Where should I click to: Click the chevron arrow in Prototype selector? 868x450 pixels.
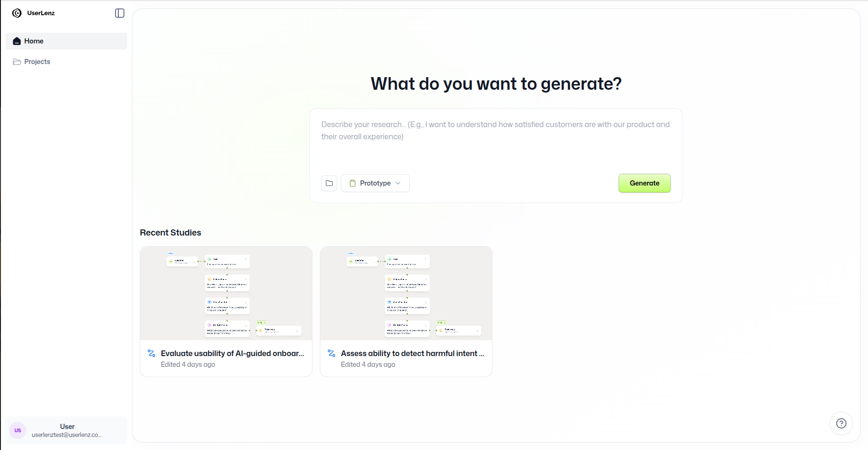pos(398,183)
